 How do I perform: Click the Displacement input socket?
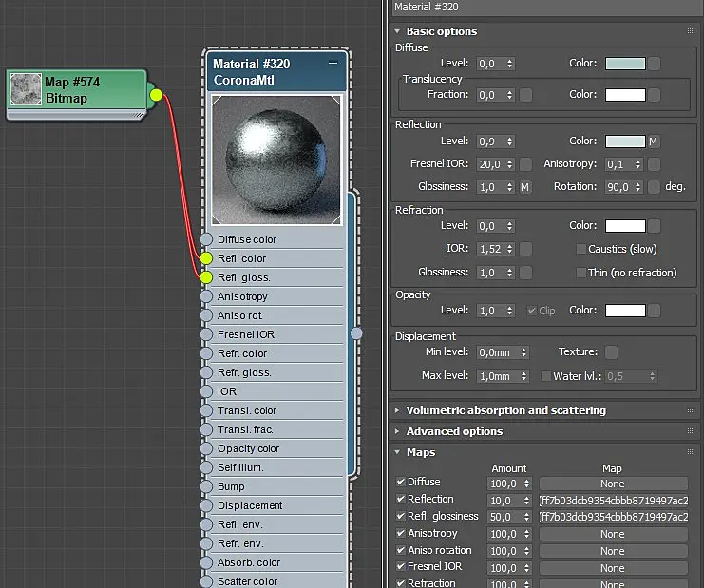[x=206, y=505]
